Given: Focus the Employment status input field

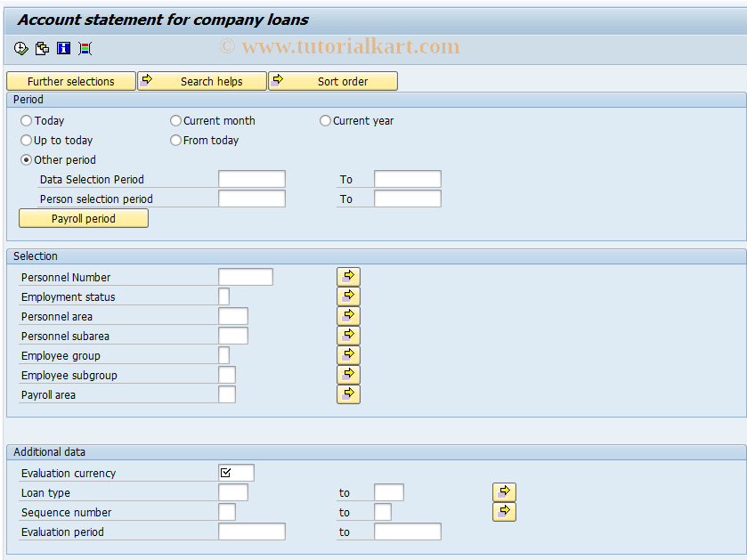Looking at the screenshot, I should click(x=223, y=296).
